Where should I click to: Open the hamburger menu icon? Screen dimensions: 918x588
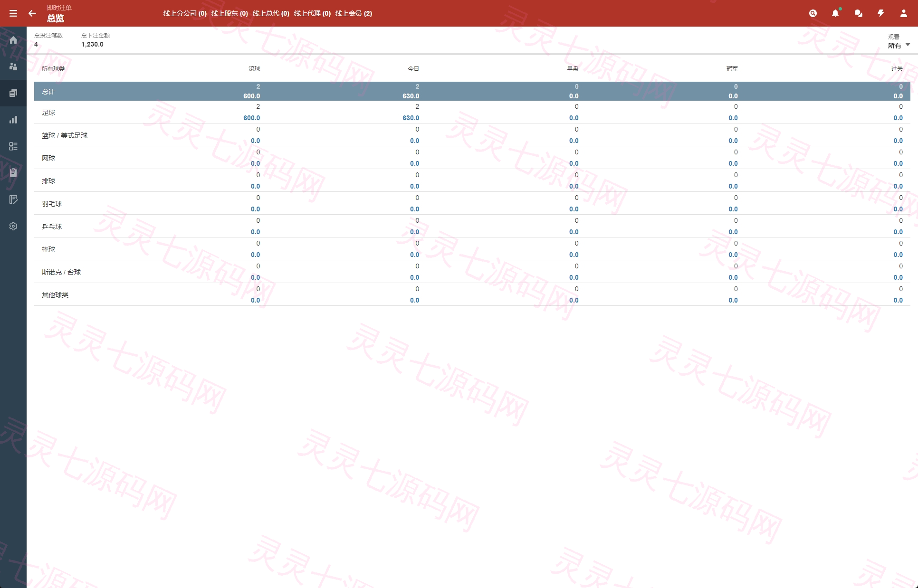(13, 13)
